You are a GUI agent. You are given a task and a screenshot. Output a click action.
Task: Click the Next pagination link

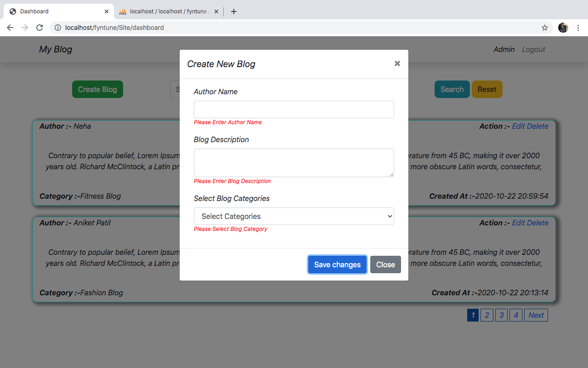coord(536,315)
